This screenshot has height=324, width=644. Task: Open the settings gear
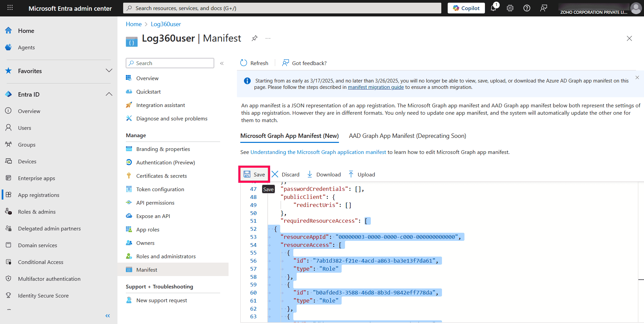[510, 8]
